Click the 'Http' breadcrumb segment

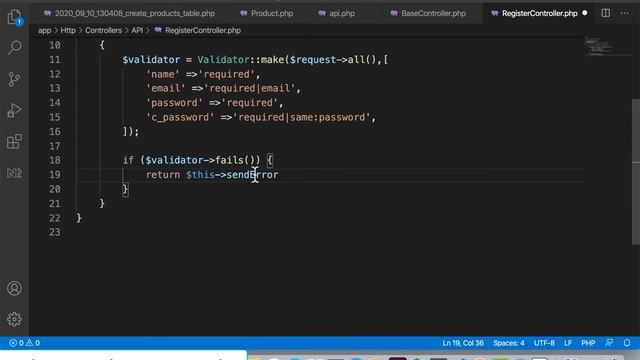68,31
